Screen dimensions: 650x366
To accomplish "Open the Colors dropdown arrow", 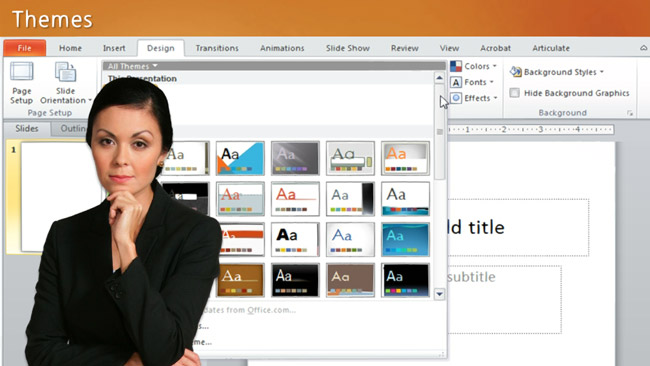I will [x=495, y=66].
